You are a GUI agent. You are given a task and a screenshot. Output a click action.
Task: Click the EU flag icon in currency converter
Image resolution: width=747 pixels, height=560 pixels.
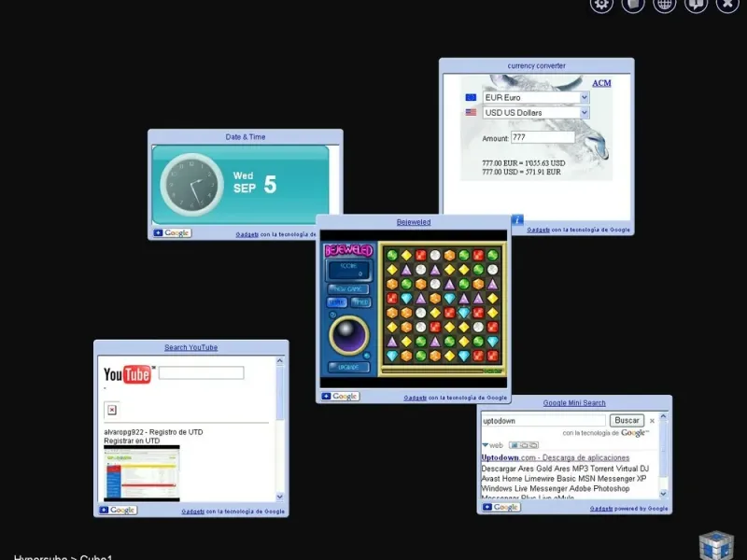coord(471,97)
